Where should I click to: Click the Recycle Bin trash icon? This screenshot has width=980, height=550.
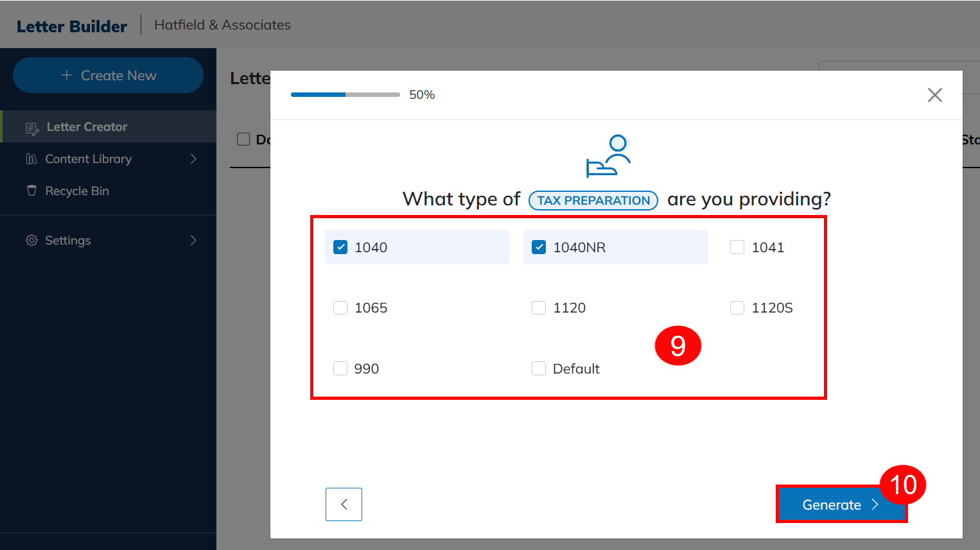(x=31, y=191)
